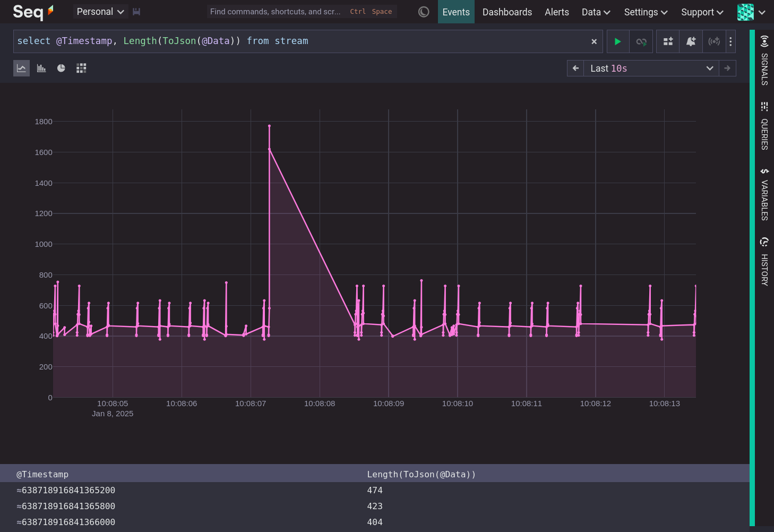Open the Signals side panel
This screenshot has height=532, width=774.
click(764, 61)
